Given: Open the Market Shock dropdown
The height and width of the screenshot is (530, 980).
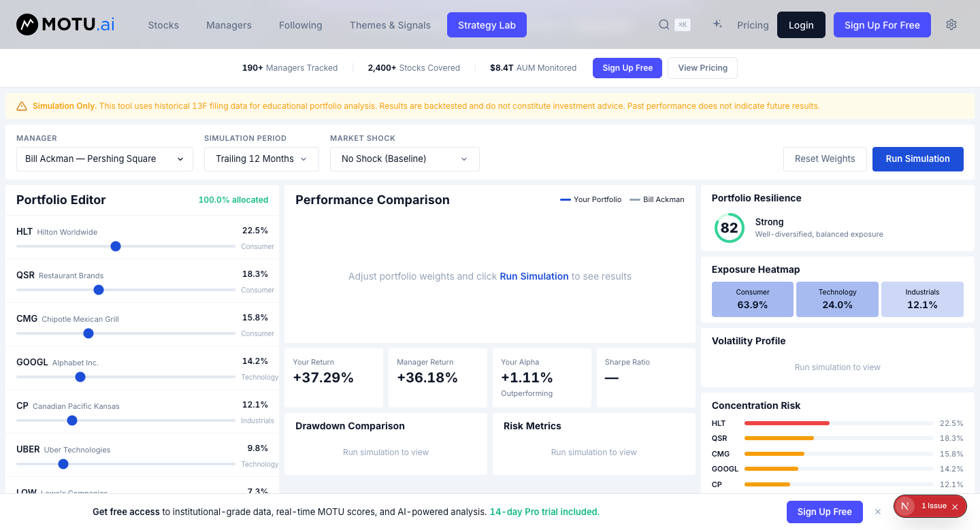Looking at the screenshot, I should click(405, 159).
